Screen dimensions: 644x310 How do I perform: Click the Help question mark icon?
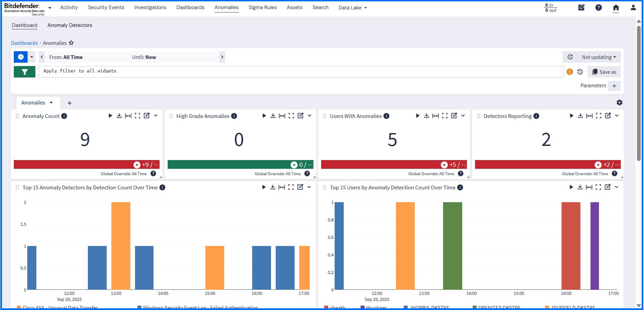click(599, 7)
